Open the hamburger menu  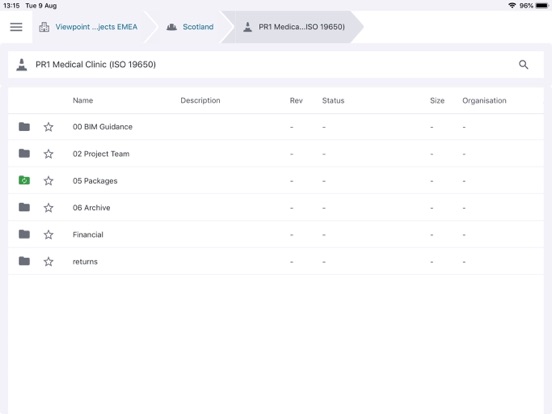coord(16,27)
